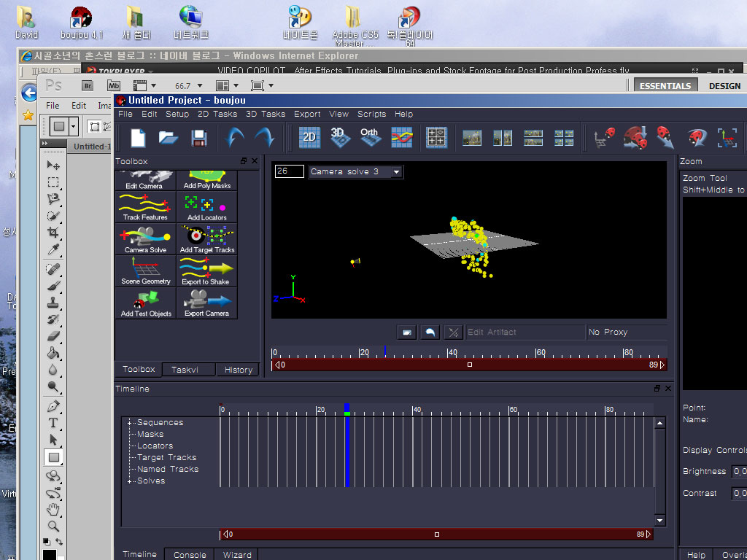Screen dimensions: 747x560
Task: Open Mini Bridge with the Mb icon
Action: [113, 86]
